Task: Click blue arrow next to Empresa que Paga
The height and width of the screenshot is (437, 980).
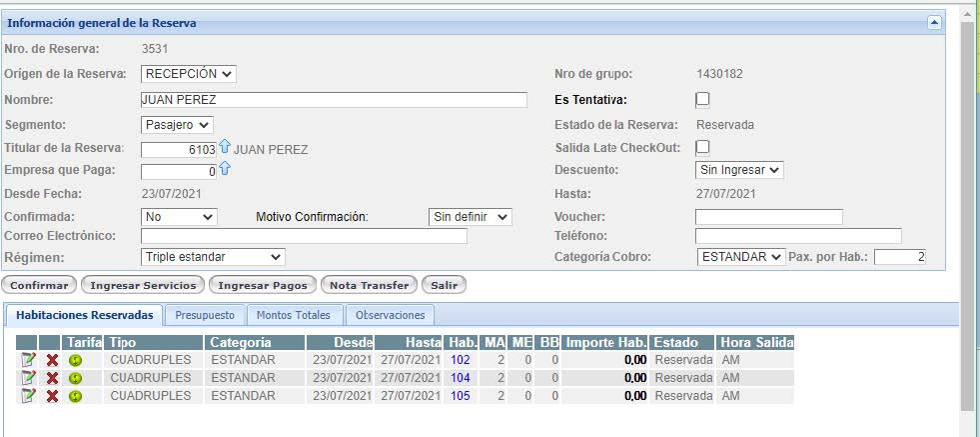Action: (x=224, y=169)
